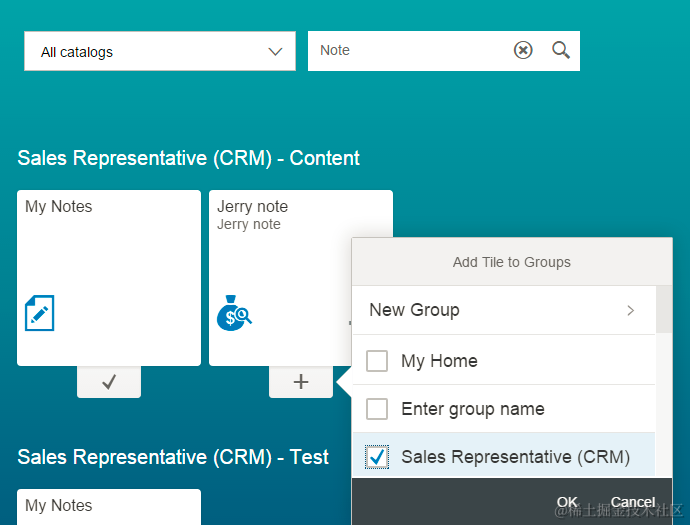Click the Enter group name row label
690x525 pixels.
click(x=473, y=409)
